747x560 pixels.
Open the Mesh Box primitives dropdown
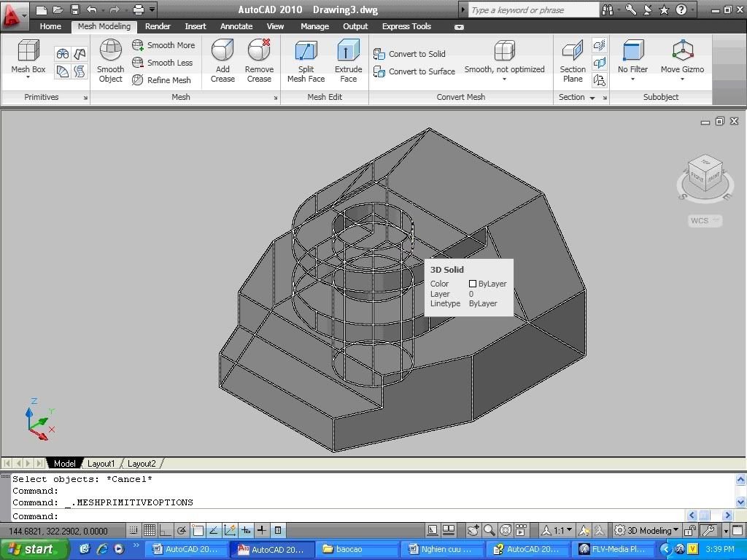point(28,78)
